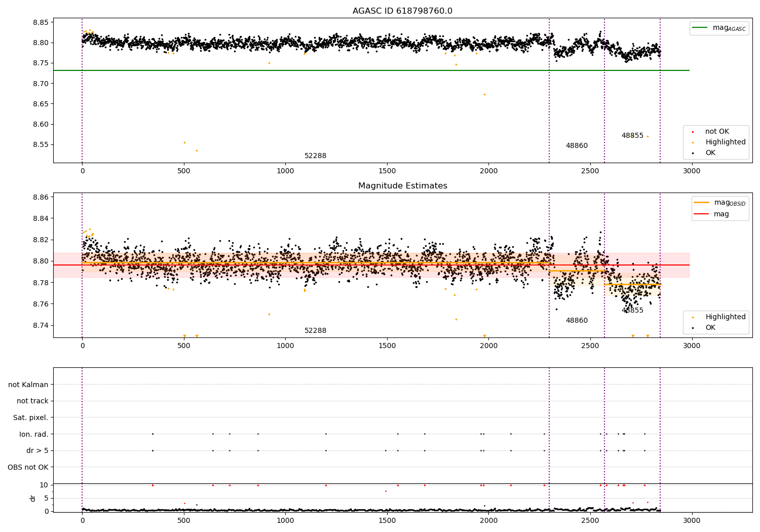Click the 10 tick on the dr axis
This screenshot has width=760, height=532.
pos(44,485)
